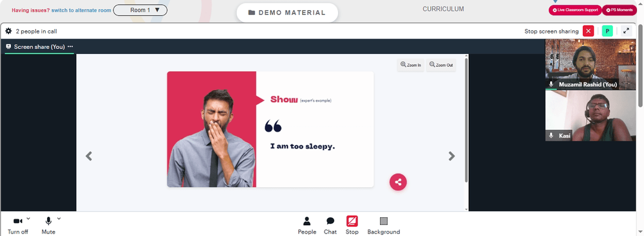Click microphone icon beside Muzamil Rashid name
This screenshot has width=644, height=236.
point(551,84)
